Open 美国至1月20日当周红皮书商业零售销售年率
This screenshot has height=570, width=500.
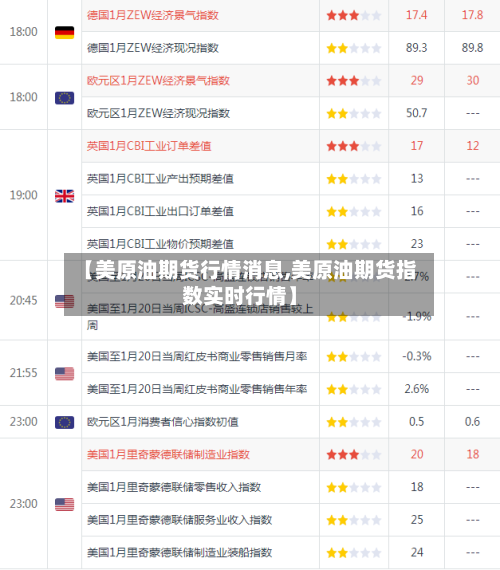tap(197, 389)
